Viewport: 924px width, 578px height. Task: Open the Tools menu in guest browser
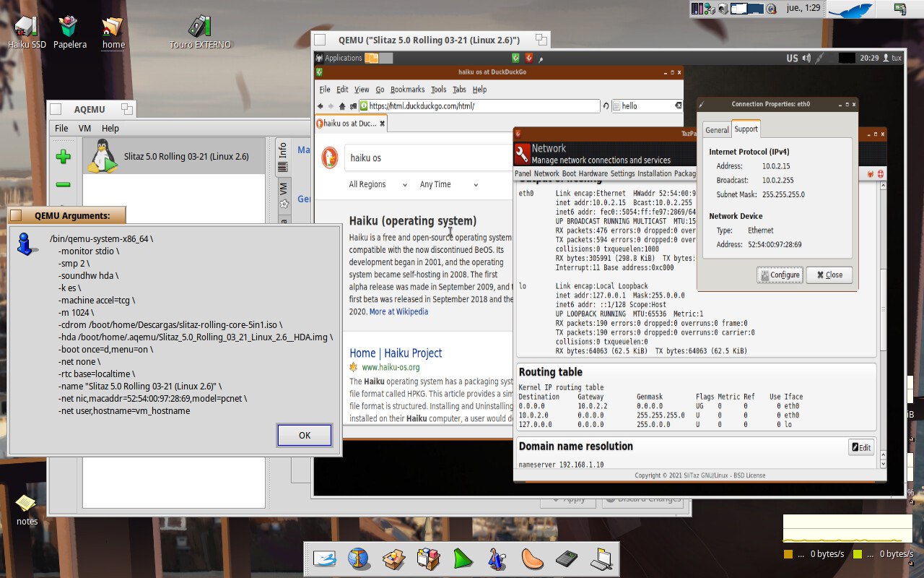(x=439, y=90)
